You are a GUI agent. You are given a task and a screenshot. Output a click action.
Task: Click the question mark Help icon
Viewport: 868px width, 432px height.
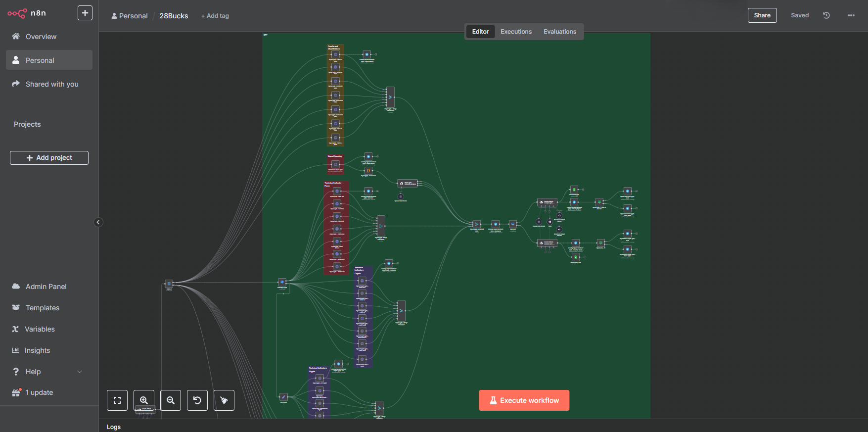coord(16,372)
